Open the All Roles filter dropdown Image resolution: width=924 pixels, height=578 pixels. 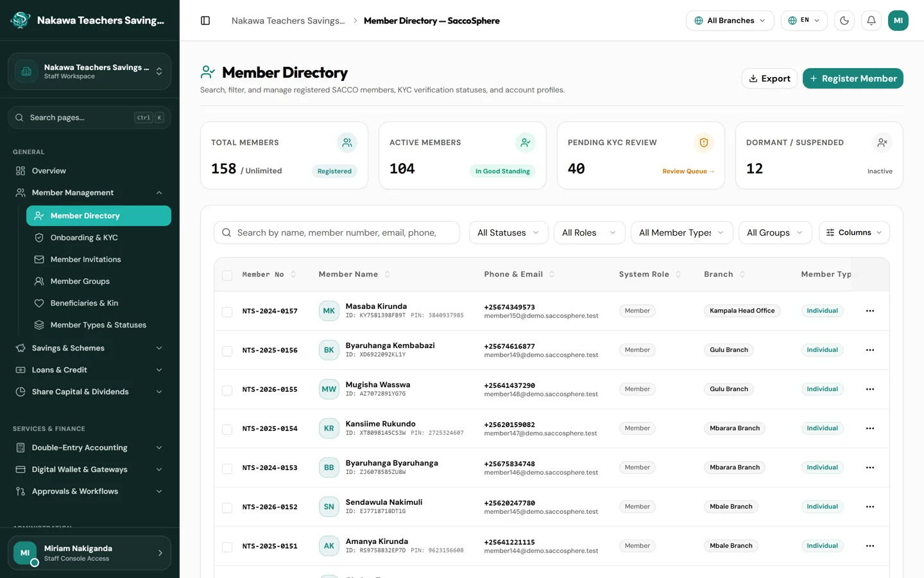pos(589,232)
